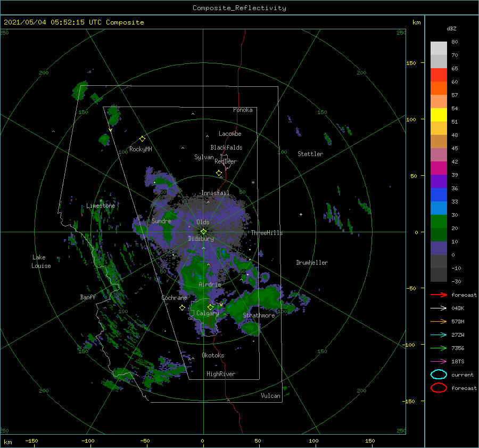Pick the purple 36–39 dBZ color swatch
Screen dimensions: 479x448
pyautogui.click(x=439, y=182)
